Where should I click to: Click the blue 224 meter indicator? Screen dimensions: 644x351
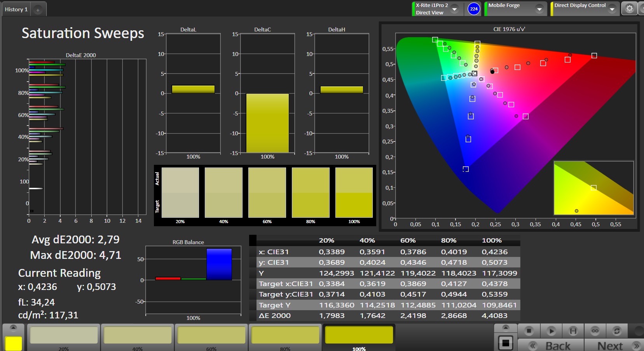coord(473,9)
